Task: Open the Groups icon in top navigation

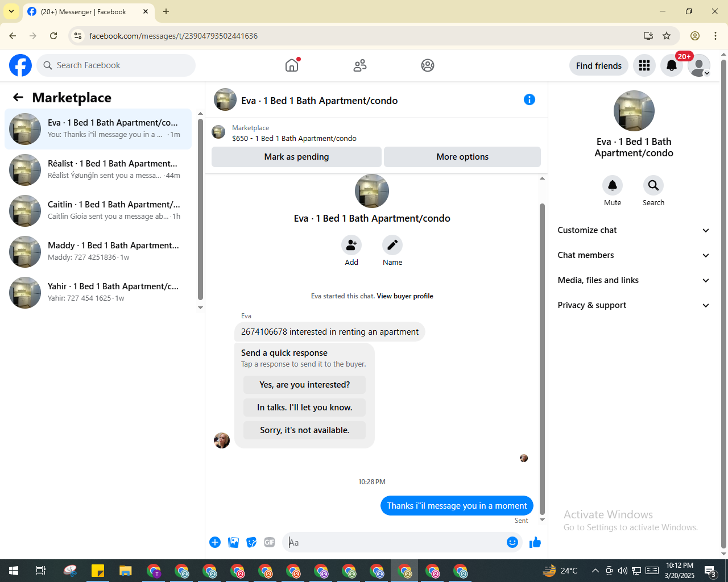Action: coord(428,65)
